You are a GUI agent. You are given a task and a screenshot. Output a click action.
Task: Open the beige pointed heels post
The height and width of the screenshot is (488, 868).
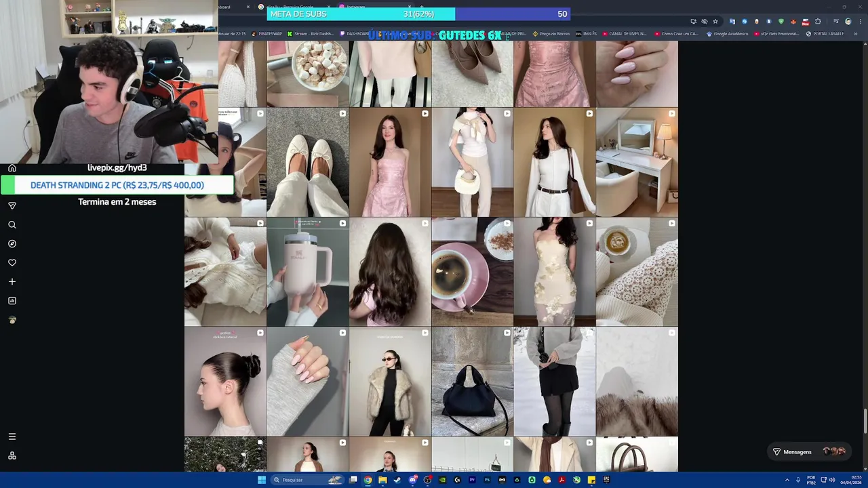click(472, 73)
